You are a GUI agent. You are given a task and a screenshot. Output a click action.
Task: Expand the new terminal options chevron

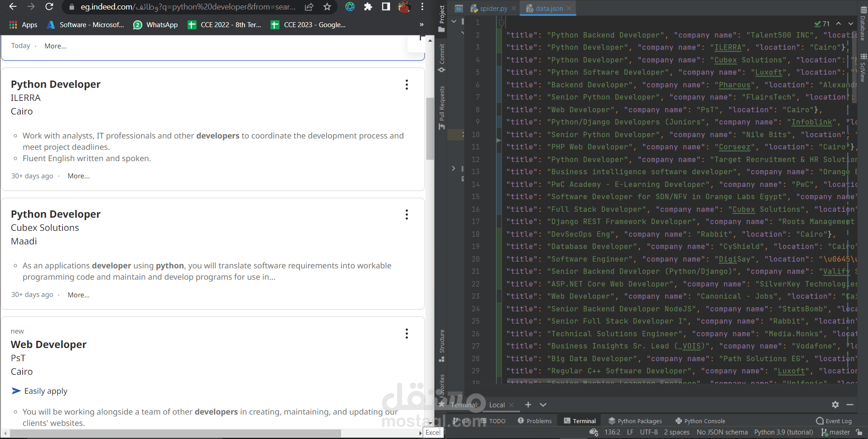pos(543,405)
